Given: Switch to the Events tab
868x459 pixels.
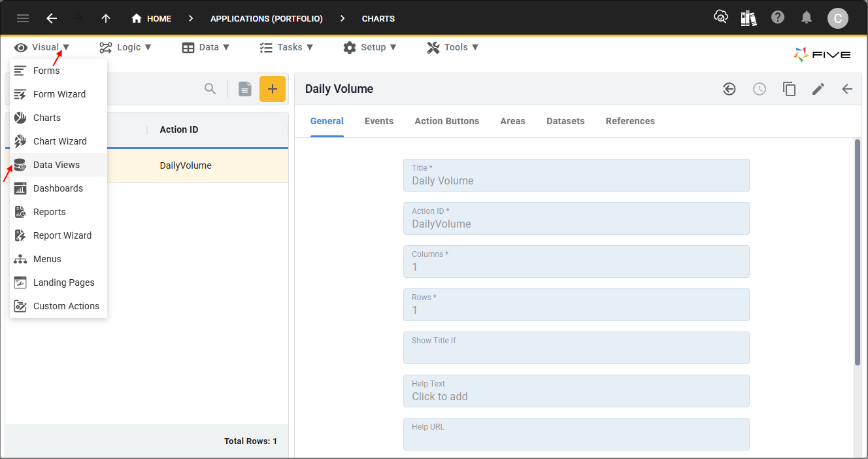Looking at the screenshot, I should pos(379,121).
